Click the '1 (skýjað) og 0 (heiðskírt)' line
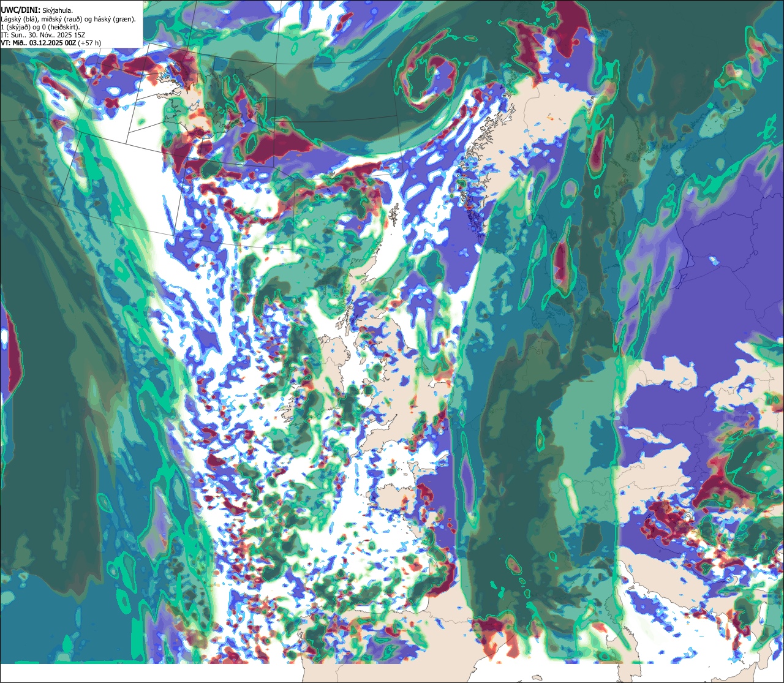This screenshot has height=683, width=784. pyautogui.click(x=40, y=27)
